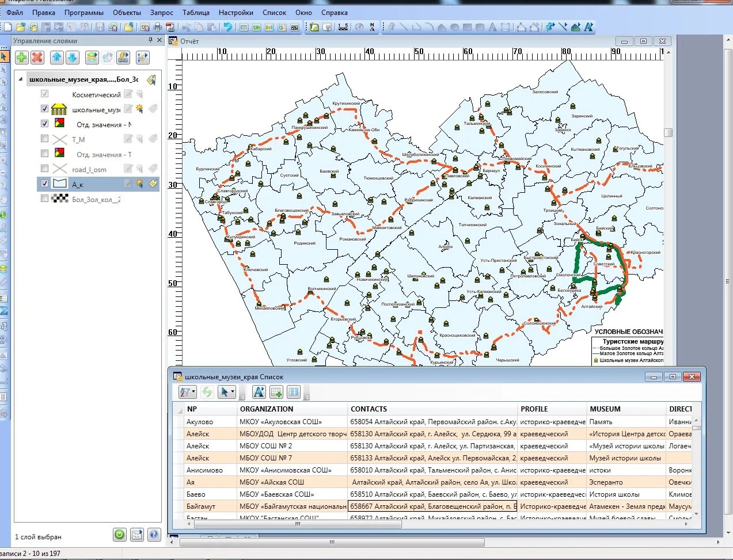Open Layer Properties stacked layers icon

92,57
